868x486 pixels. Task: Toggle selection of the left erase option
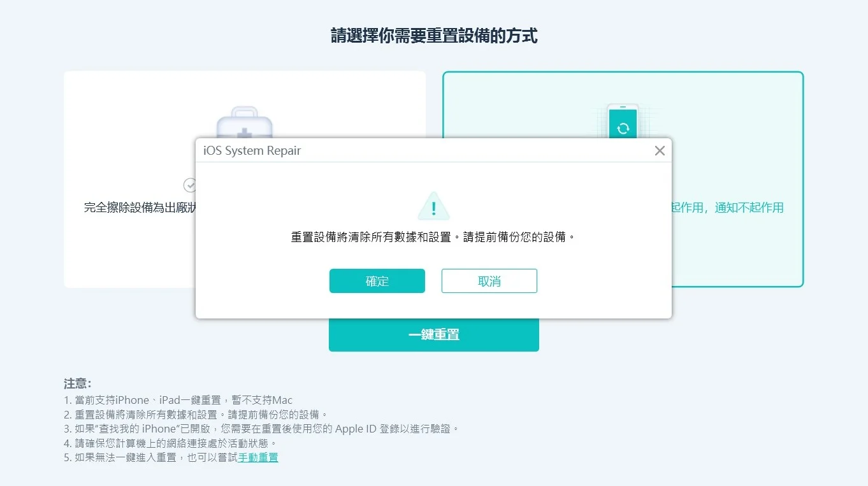tap(127, 255)
